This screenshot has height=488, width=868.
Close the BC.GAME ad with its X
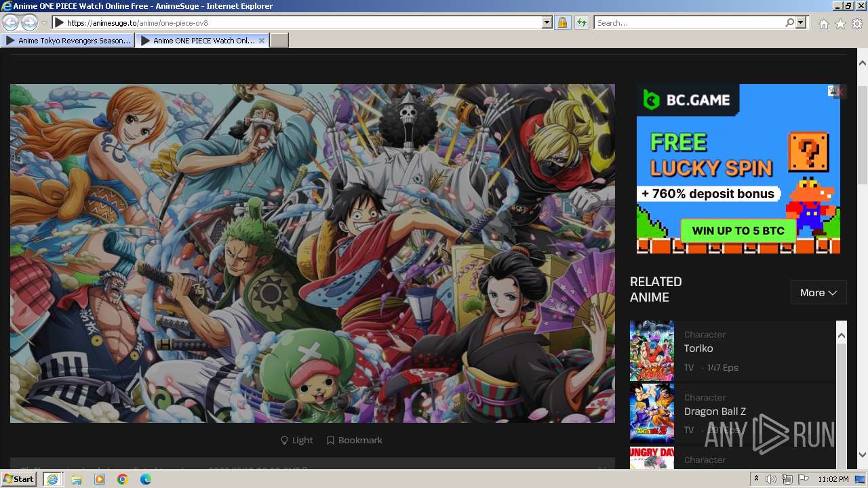[x=840, y=91]
